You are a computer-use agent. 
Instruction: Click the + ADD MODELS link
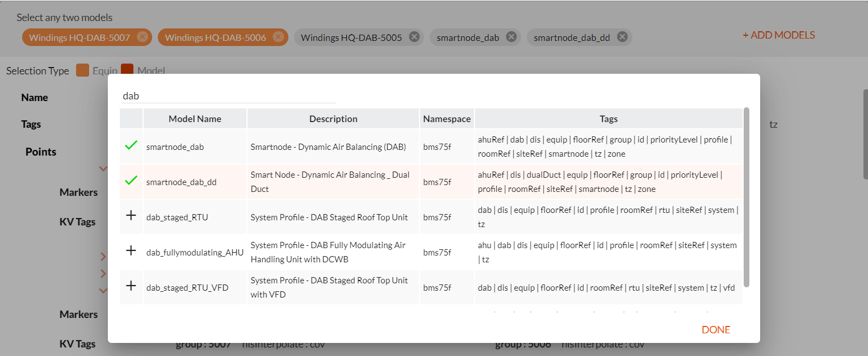[x=779, y=35]
